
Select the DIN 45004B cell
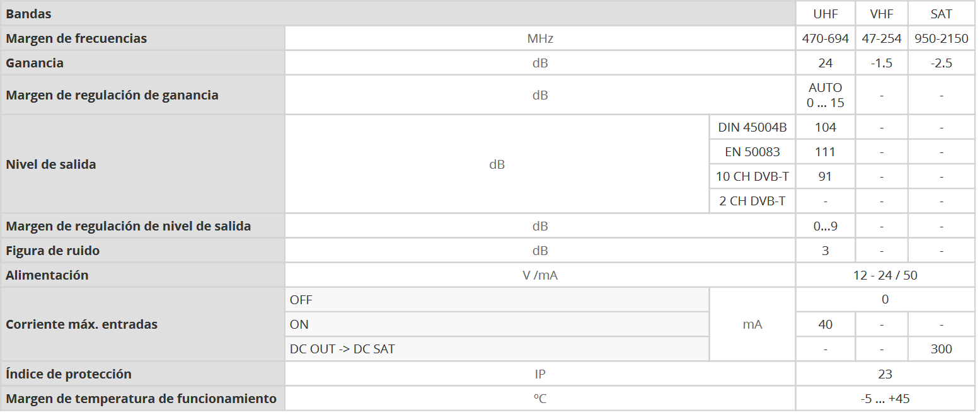click(752, 127)
